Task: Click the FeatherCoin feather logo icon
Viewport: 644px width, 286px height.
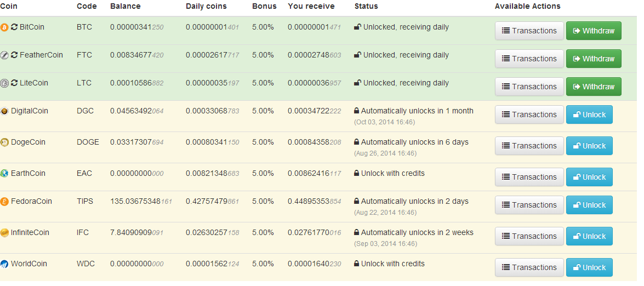Action: pos(4,55)
